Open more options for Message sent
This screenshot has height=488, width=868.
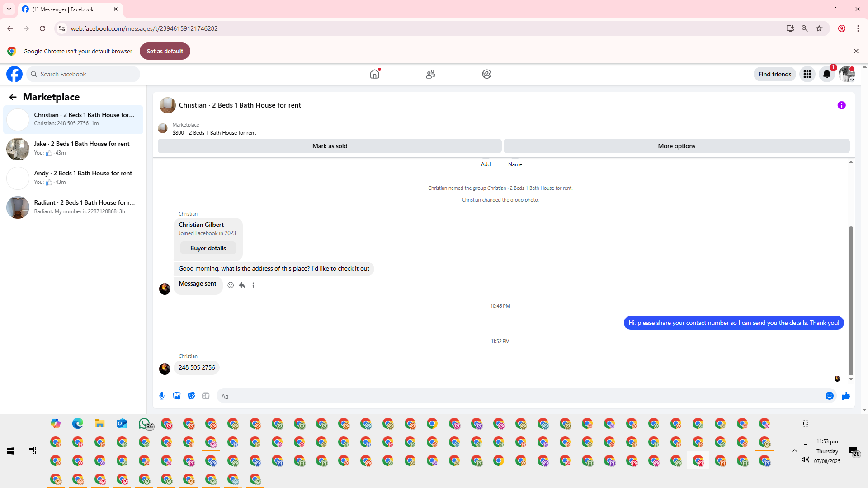(253, 286)
